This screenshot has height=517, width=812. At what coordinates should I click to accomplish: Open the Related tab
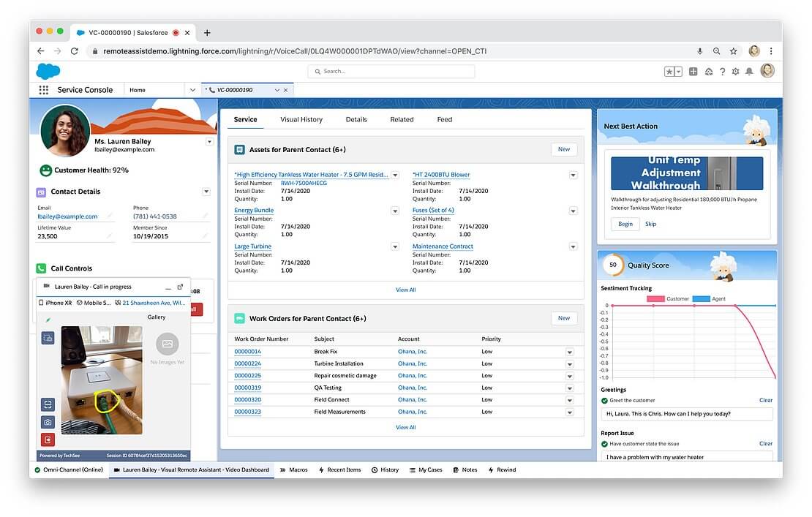pyautogui.click(x=402, y=119)
